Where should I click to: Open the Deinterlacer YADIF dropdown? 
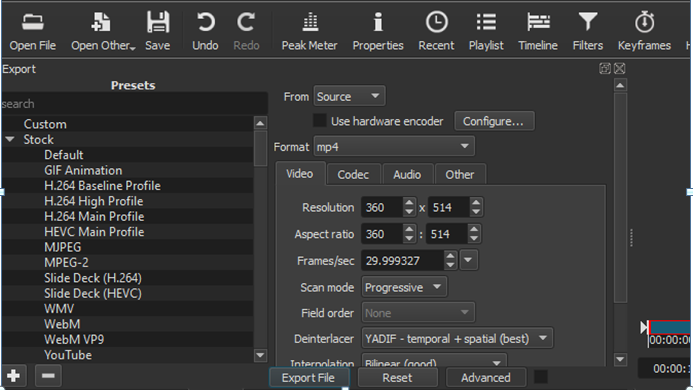pyautogui.click(x=457, y=338)
